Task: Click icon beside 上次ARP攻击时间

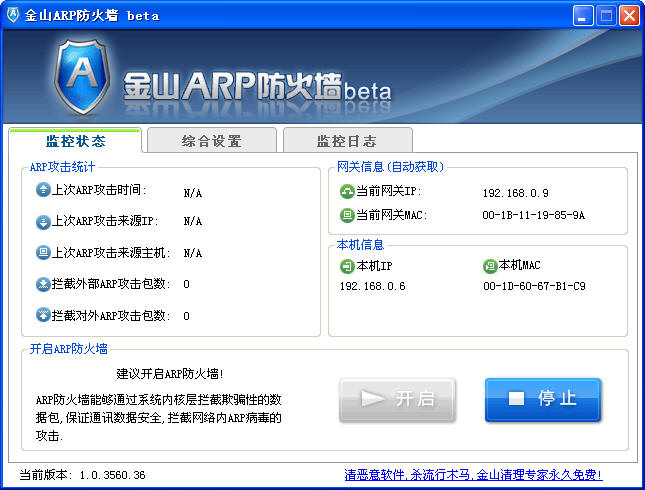Action: click(x=43, y=190)
